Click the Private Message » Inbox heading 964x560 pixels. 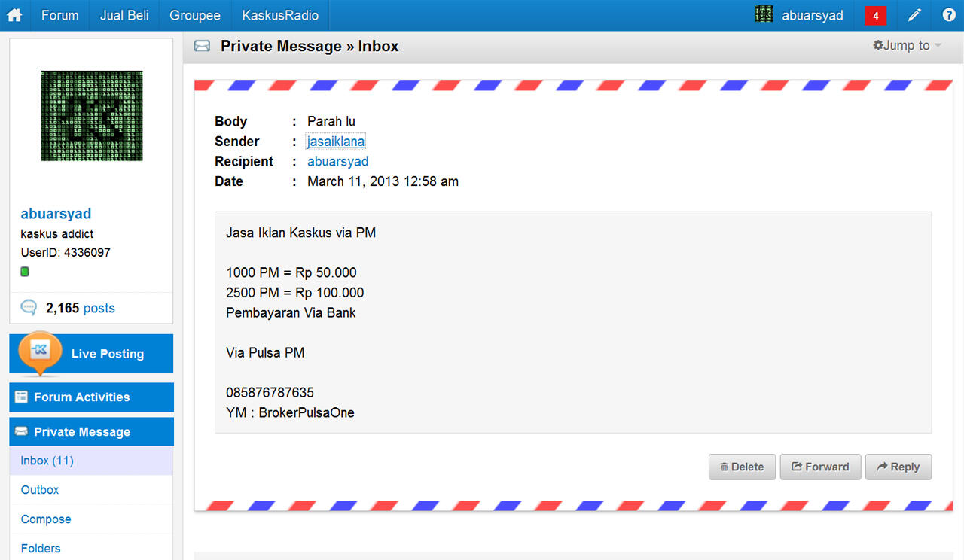310,46
